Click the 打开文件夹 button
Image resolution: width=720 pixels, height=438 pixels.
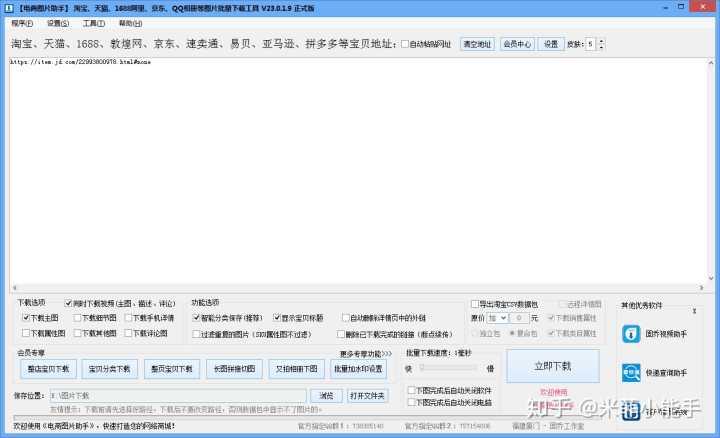(367, 396)
